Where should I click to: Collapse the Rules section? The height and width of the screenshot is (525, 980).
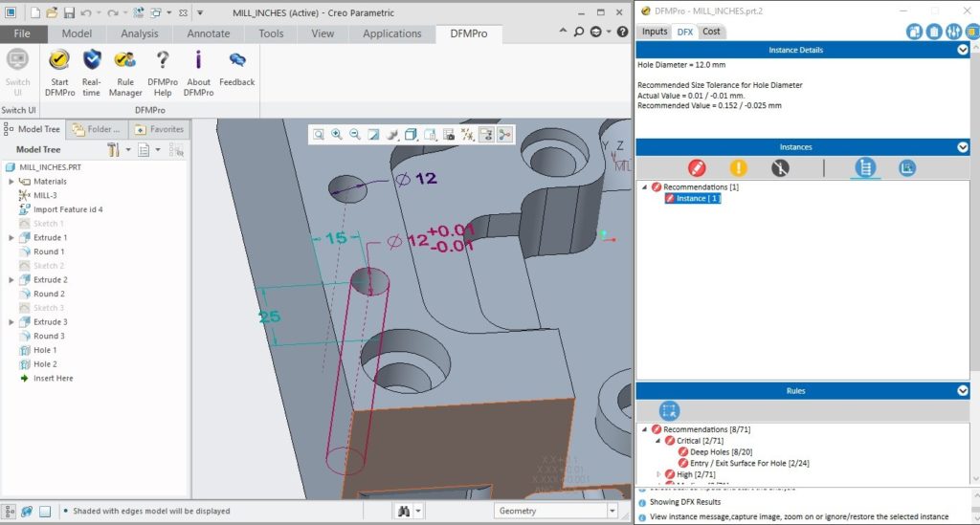point(963,391)
